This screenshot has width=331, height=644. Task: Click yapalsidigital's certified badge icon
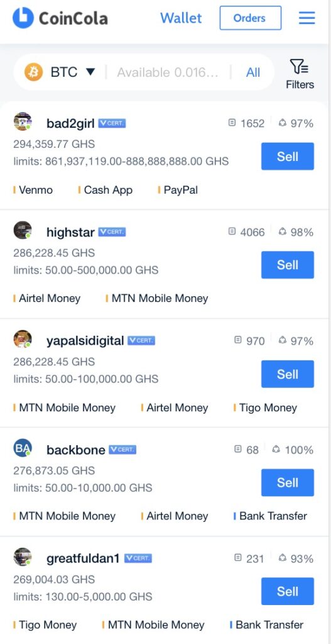[141, 340]
